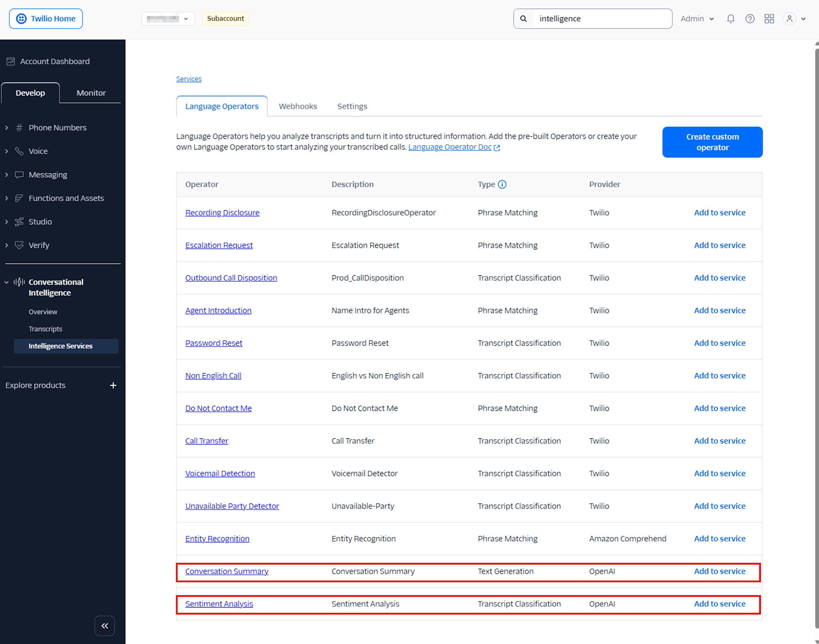Click the Account Dashboard icon
The image size is (819, 644).
(x=11, y=61)
